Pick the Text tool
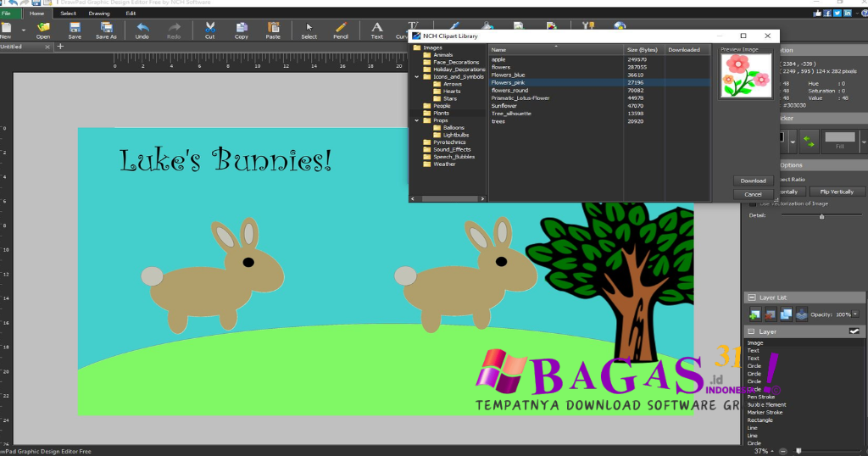The width and height of the screenshot is (868, 456). point(377,31)
